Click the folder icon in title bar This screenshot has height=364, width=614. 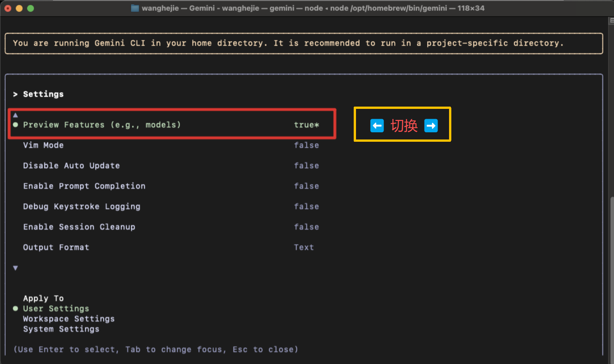click(135, 8)
